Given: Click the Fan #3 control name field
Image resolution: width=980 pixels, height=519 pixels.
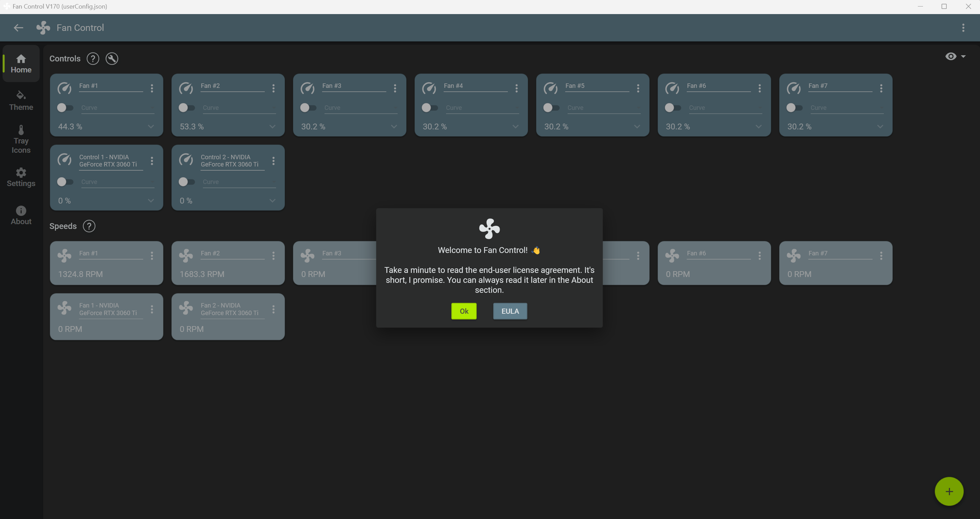Looking at the screenshot, I should click(353, 86).
